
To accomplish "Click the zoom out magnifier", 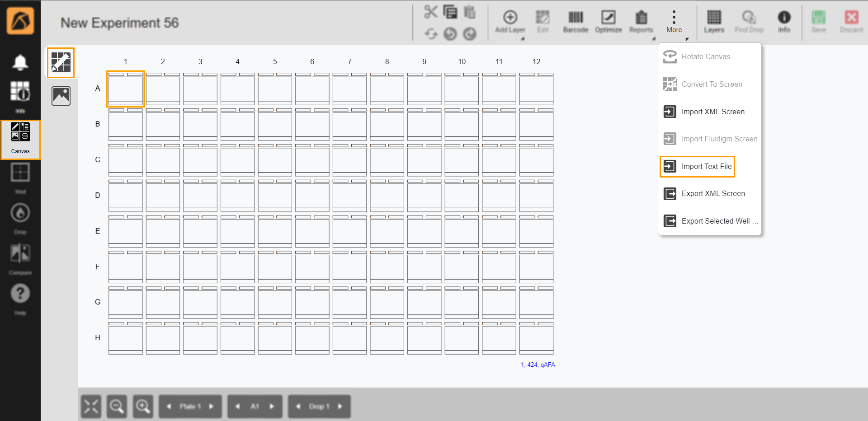I will (x=117, y=407).
